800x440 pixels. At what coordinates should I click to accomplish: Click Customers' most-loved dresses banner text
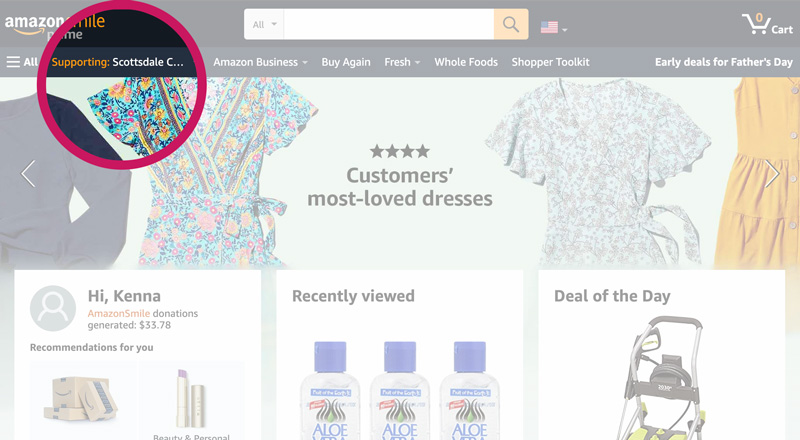pyautogui.click(x=400, y=187)
